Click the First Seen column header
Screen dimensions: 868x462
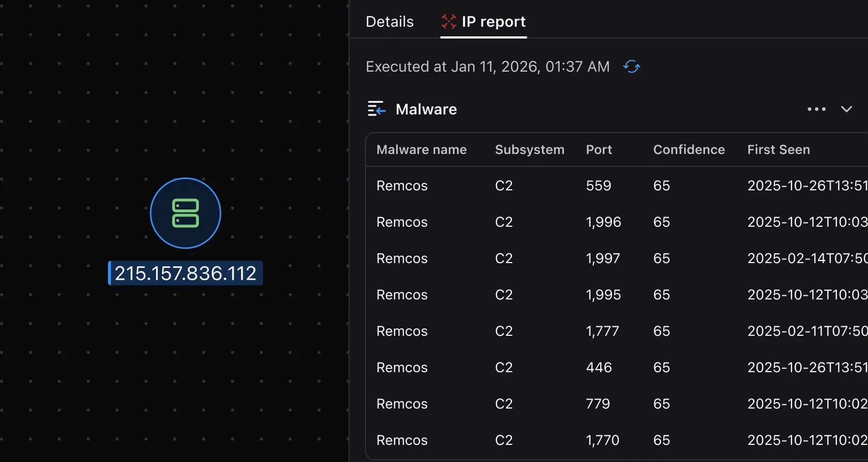[x=778, y=150]
